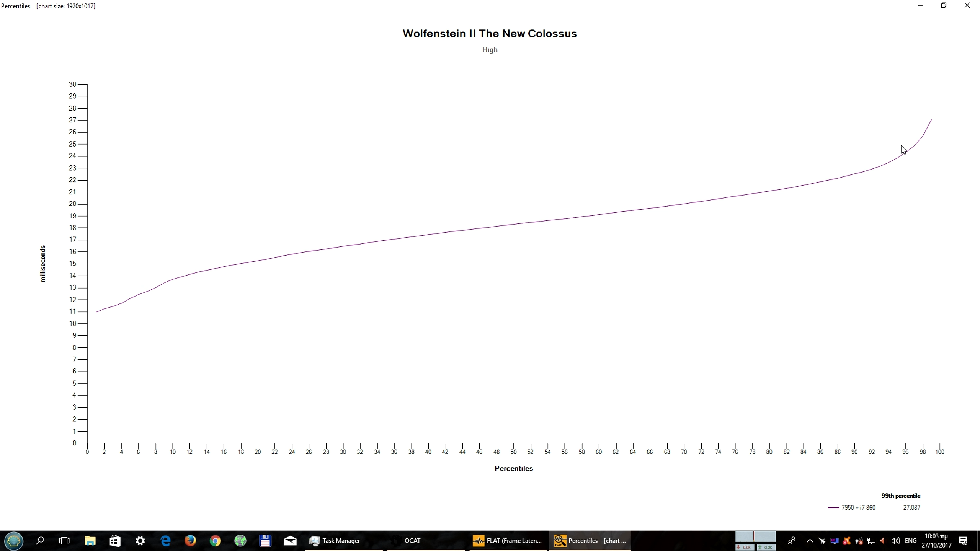Expand hidden system tray icons
The height and width of the screenshot is (551, 980).
pyautogui.click(x=810, y=541)
